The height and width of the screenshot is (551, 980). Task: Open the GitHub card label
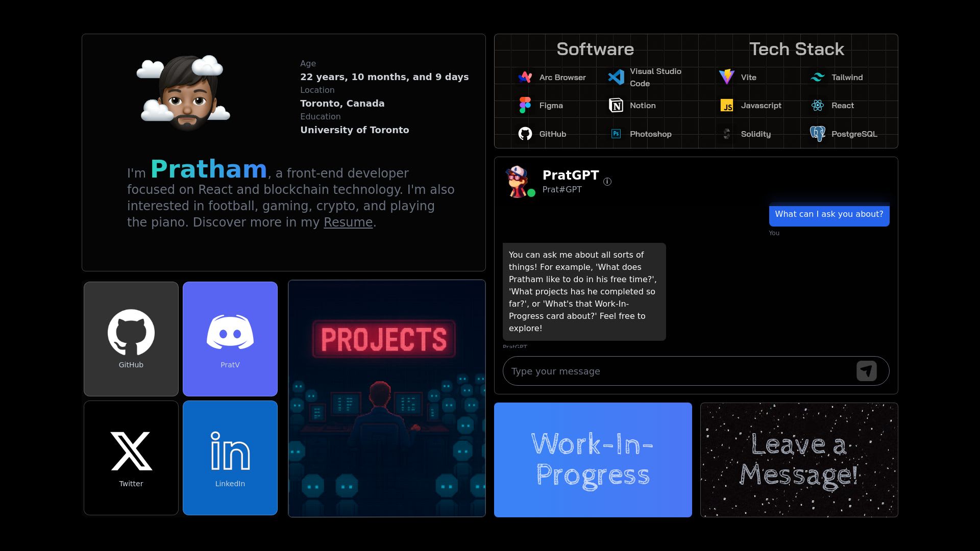point(131,365)
